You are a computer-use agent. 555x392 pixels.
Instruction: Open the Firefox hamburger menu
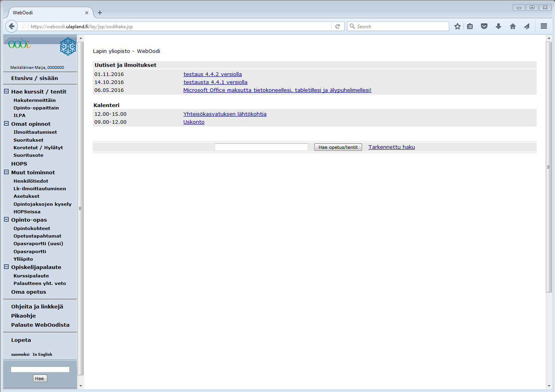(544, 26)
